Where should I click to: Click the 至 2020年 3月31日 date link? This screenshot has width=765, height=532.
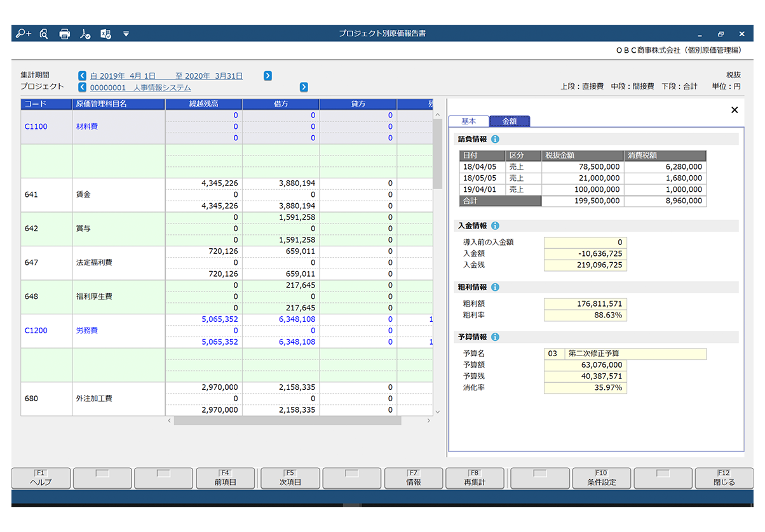coord(209,76)
